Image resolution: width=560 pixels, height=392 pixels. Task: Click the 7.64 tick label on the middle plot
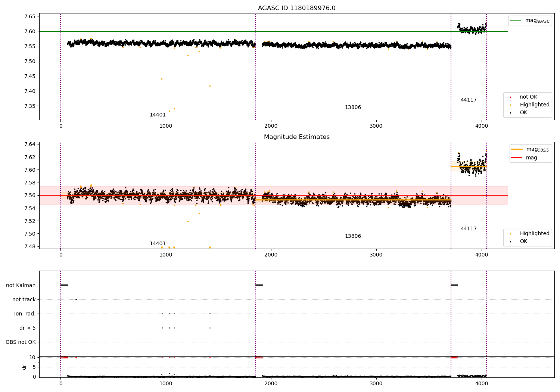click(30, 144)
